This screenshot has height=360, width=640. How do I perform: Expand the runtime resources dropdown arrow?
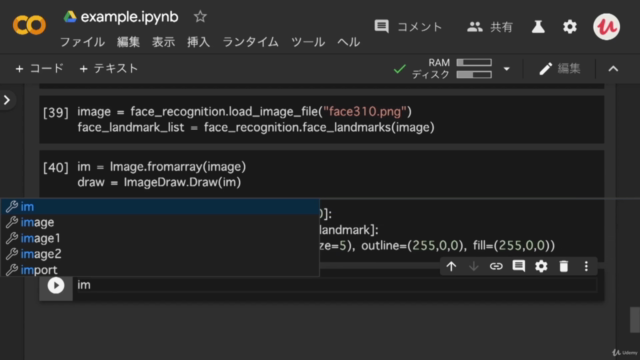[x=507, y=69]
